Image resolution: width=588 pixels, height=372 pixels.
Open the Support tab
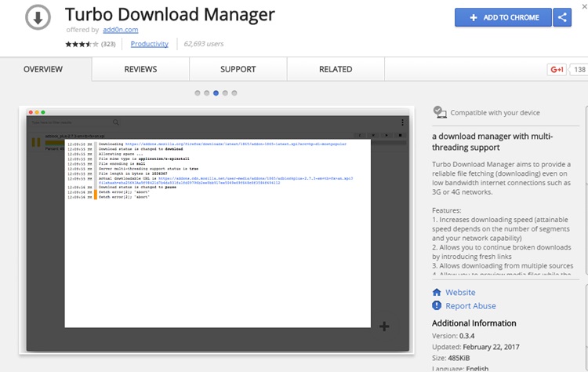[238, 69]
